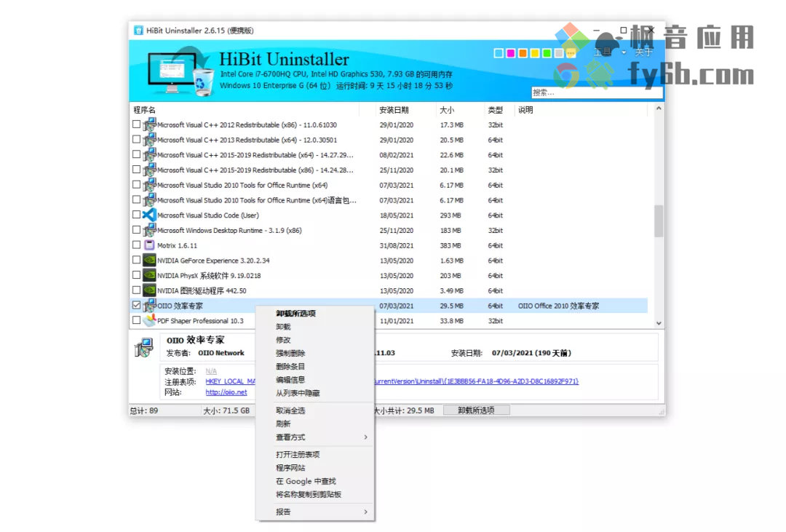This screenshot has height=532, width=786.
Task: Uncheck the OIIO 效率专家 checkbox
Action: (136, 305)
